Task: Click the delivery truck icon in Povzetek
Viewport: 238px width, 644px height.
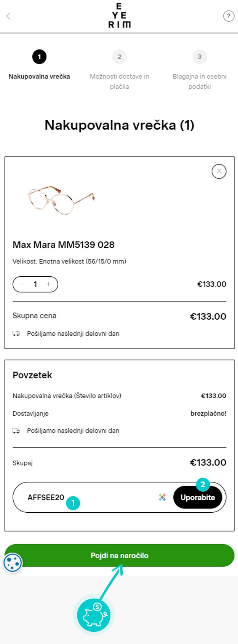Action: pos(16,431)
